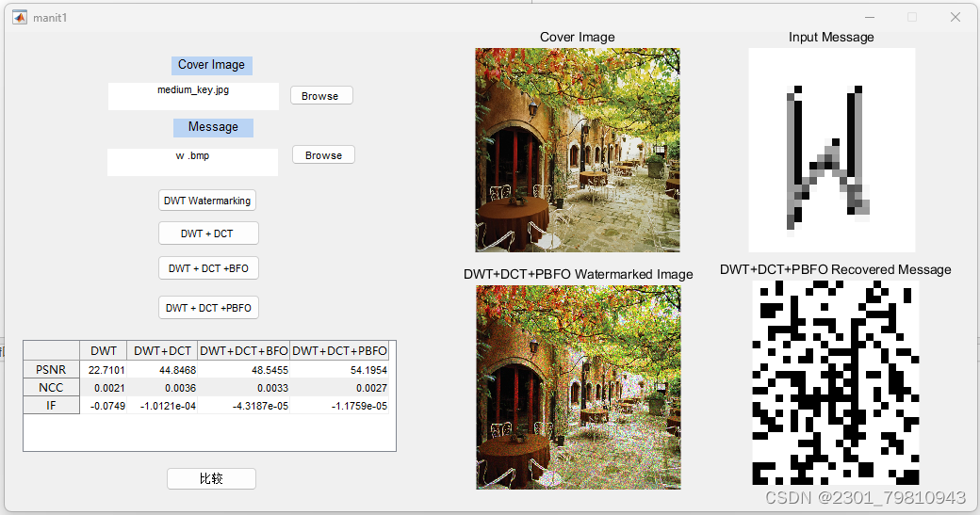Click the MATLAB icon in title bar

pos(20,18)
